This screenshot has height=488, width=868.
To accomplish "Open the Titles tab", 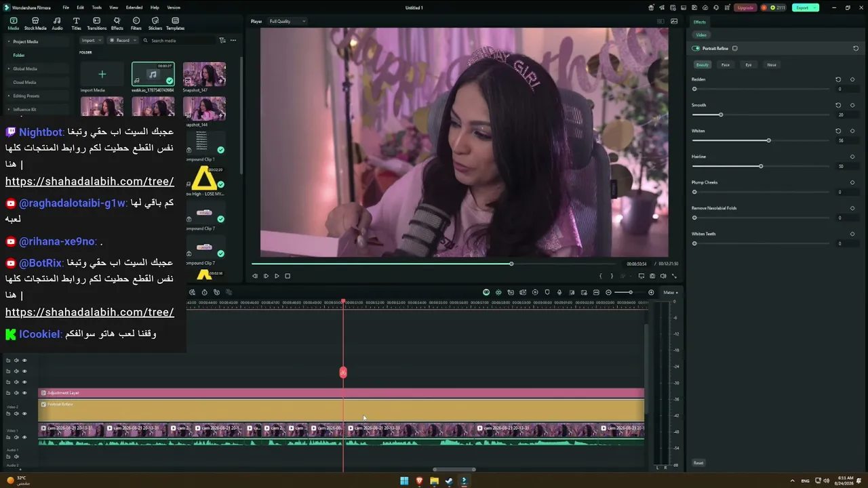I will tap(76, 24).
